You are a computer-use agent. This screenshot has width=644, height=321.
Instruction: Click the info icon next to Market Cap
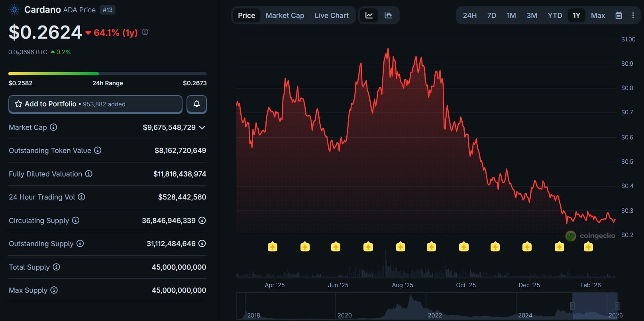click(53, 127)
